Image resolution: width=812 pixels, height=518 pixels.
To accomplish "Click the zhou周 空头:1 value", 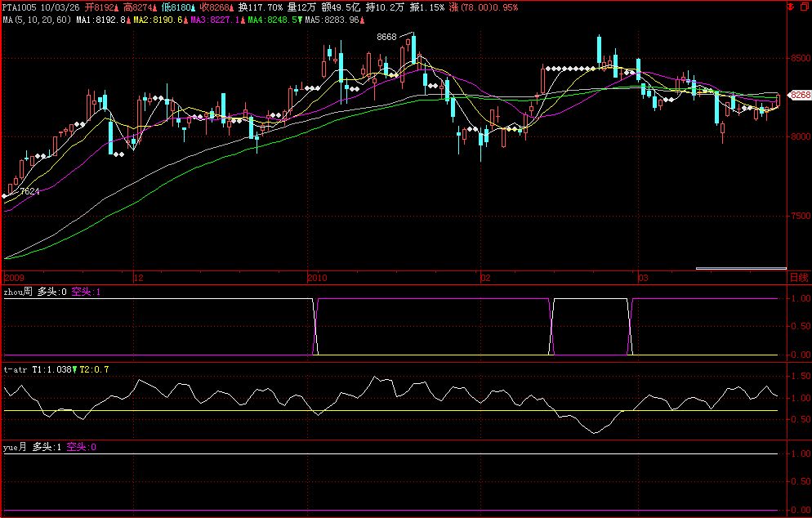I will (86, 292).
